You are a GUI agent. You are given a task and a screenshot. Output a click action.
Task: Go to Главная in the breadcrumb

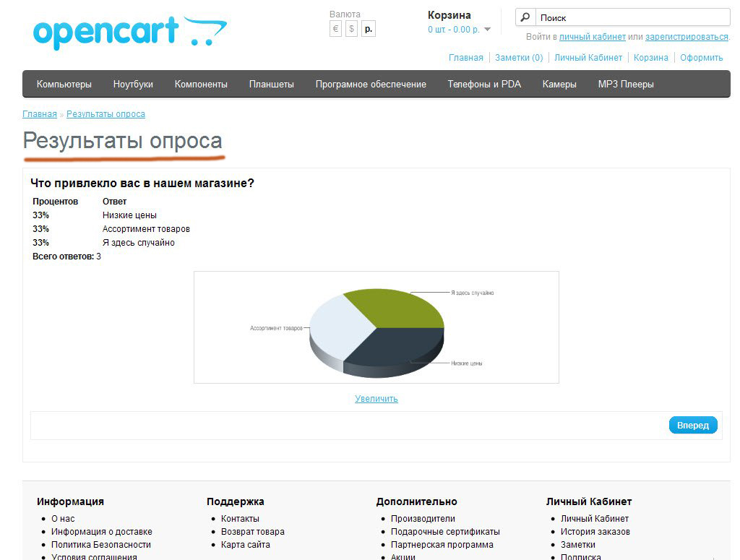[39, 113]
